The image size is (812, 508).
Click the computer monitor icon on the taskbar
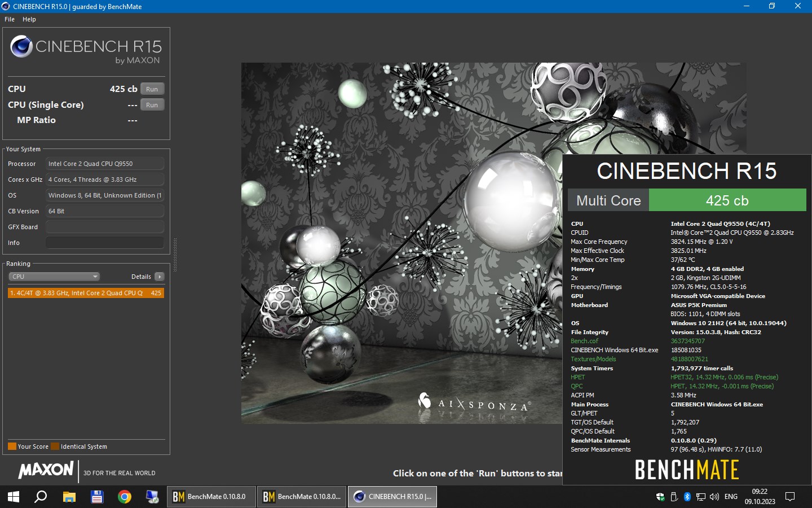(152, 497)
